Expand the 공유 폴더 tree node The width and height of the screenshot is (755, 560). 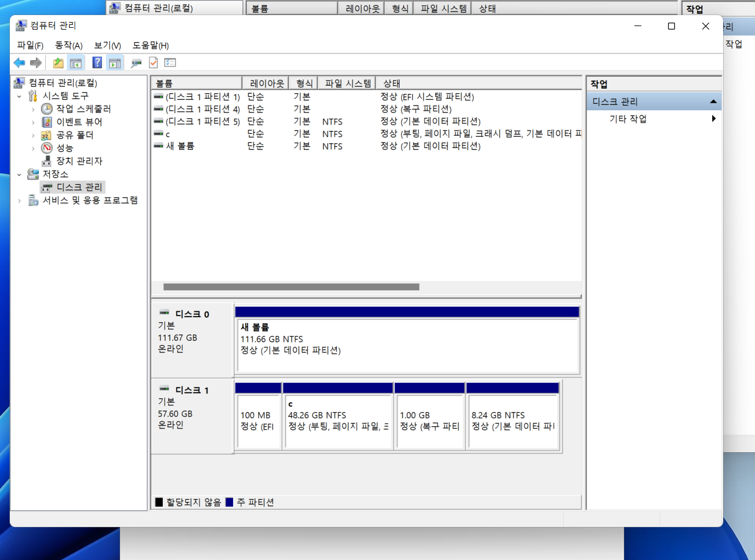33,135
